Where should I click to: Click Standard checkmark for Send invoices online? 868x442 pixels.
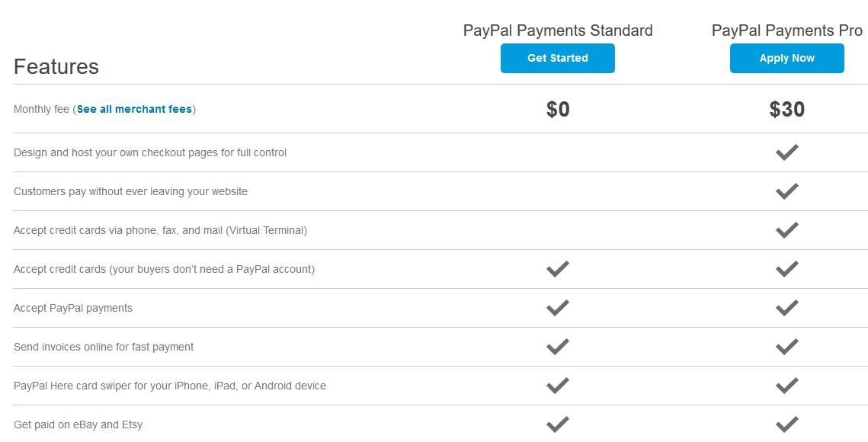[558, 347]
